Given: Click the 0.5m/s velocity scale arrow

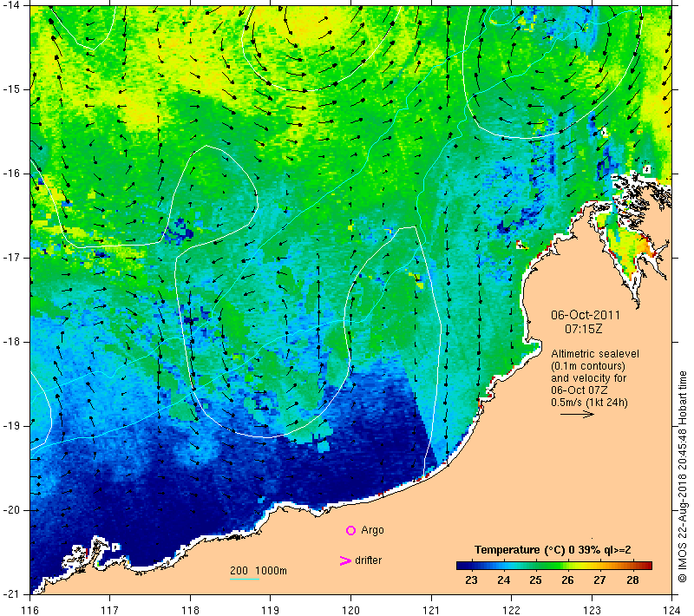Looking at the screenshot, I should point(577,414).
